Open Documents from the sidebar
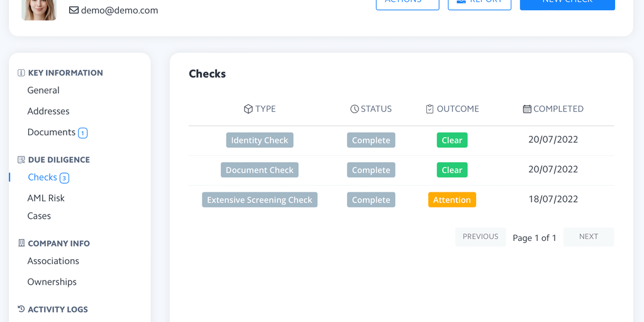 tap(52, 132)
